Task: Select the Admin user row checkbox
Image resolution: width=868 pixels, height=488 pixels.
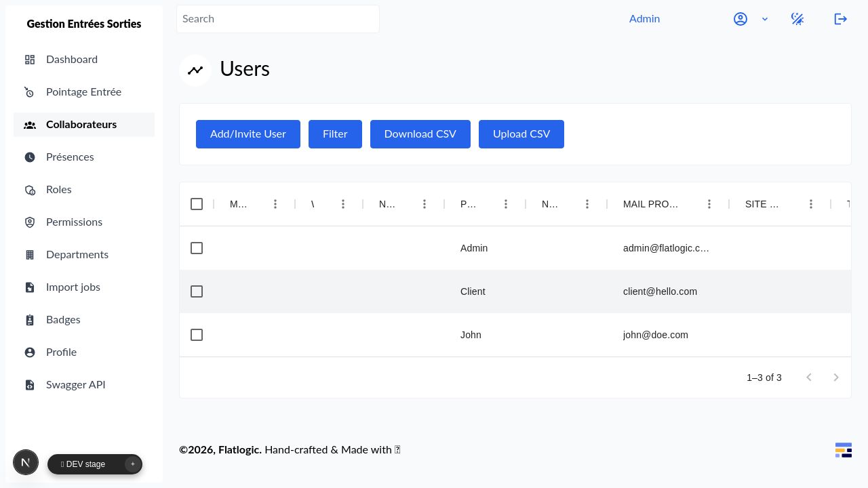Action: (197, 248)
